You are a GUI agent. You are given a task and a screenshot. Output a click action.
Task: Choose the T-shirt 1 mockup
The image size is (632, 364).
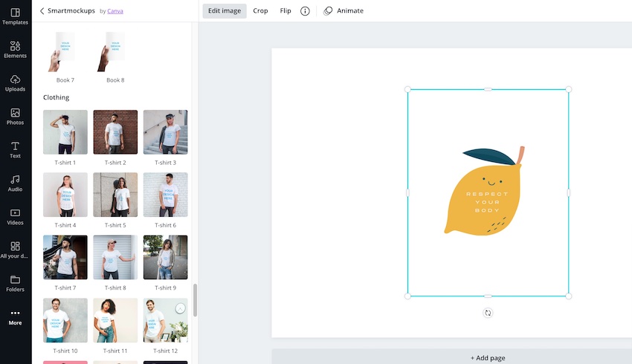point(65,132)
